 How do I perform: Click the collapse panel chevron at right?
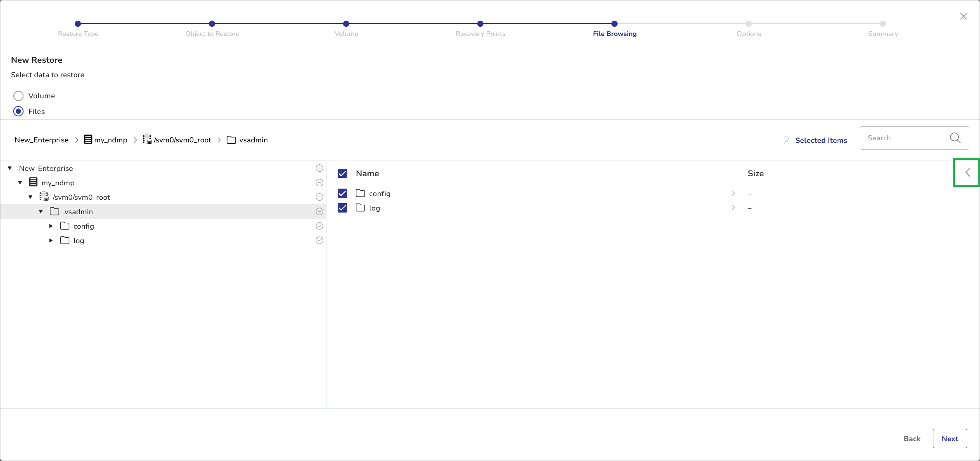pos(968,173)
